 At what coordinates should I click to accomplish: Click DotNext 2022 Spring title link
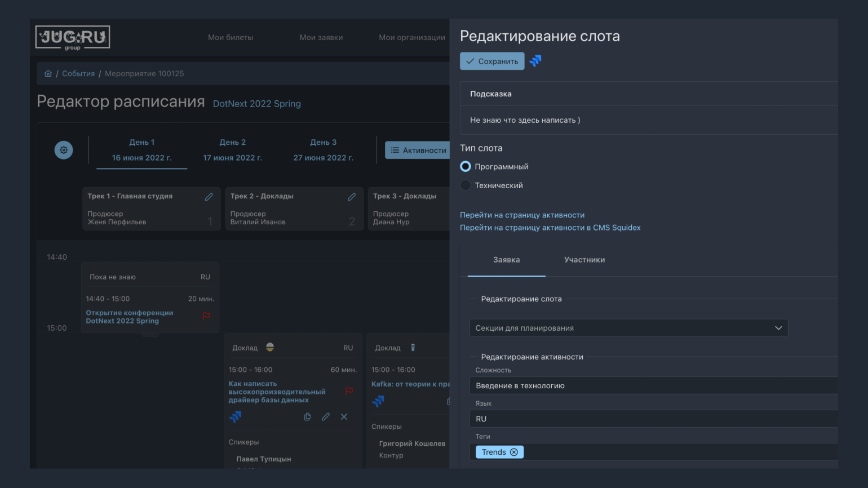(x=256, y=104)
